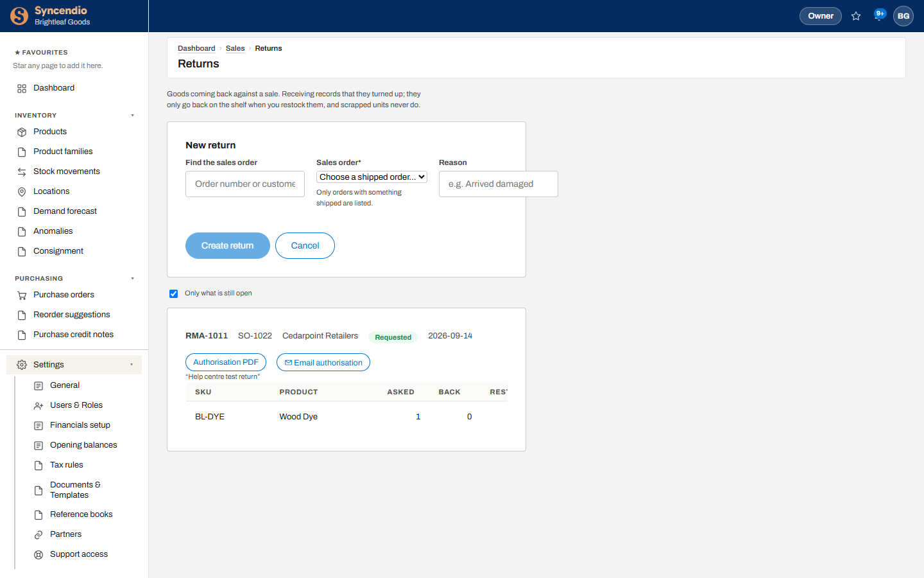924x578 pixels.
Task: Collapse the Settings submenu
Action: (x=132, y=365)
